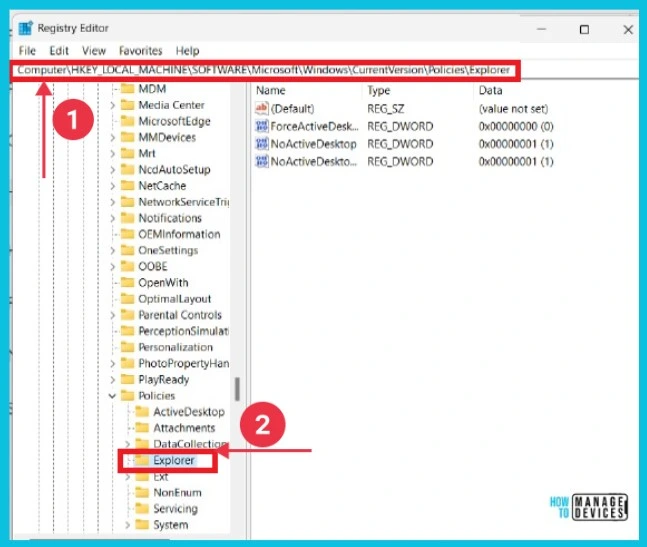Expand the System key under Policies
The image size is (647, 547).
tap(128, 525)
